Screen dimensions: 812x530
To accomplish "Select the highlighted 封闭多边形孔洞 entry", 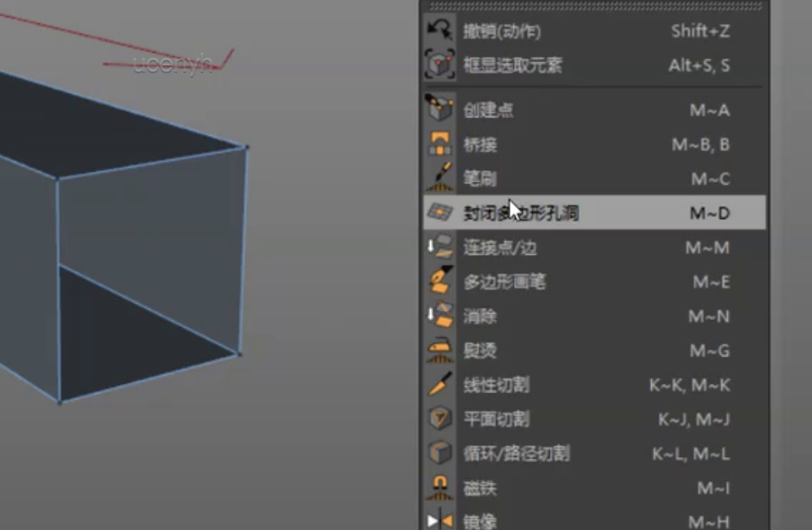I will (594, 213).
